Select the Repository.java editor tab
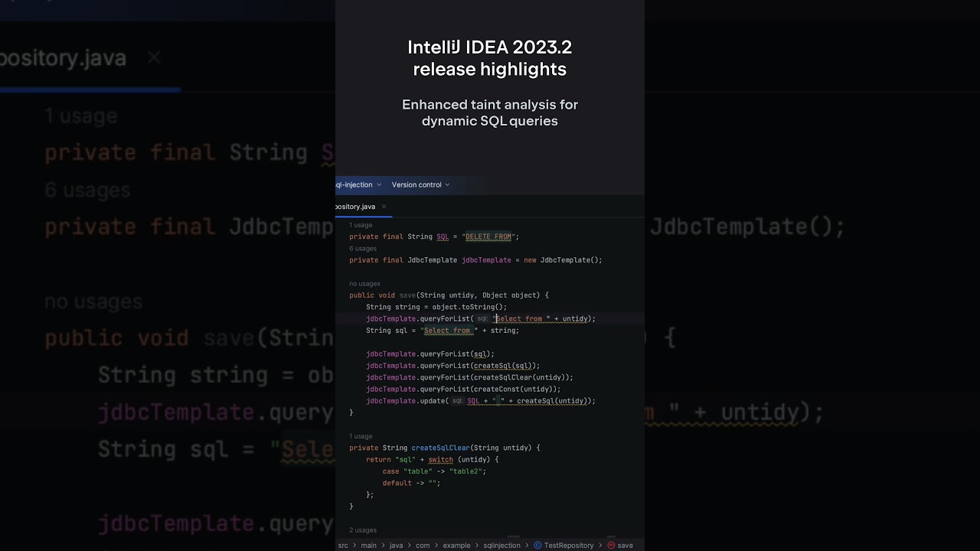The width and height of the screenshot is (980, 551). pyautogui.click(x=355, y=207)
